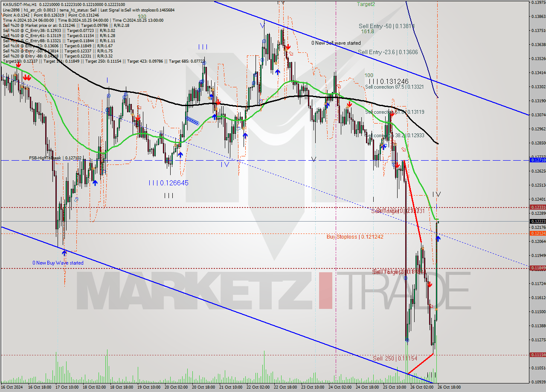This screenshot has width=546, height=392.
Task: Click the red 0.11154 price tag on axis
Action: point(537,355)
